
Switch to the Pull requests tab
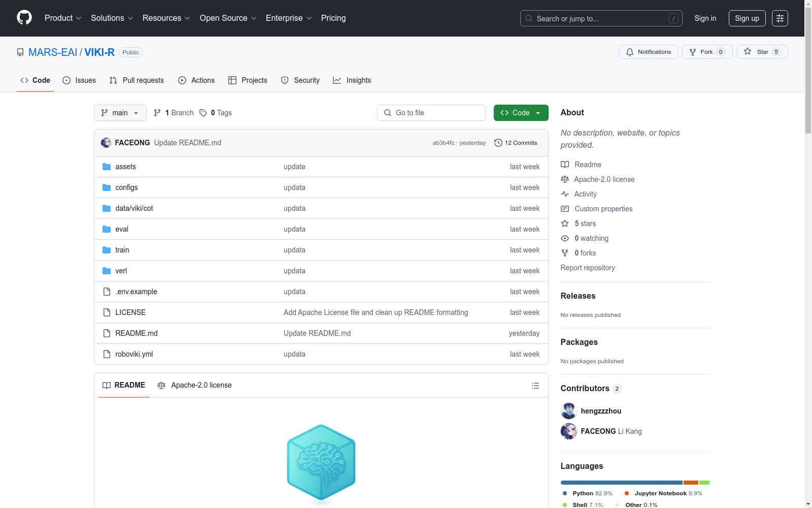click(x=137, y=80)
